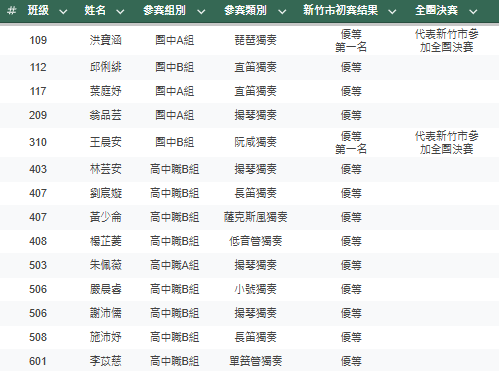Click 代表新竹市參加全國決賽 in the 310 row
The width and height of the screenshot is (499, 371).
[447, 142]
